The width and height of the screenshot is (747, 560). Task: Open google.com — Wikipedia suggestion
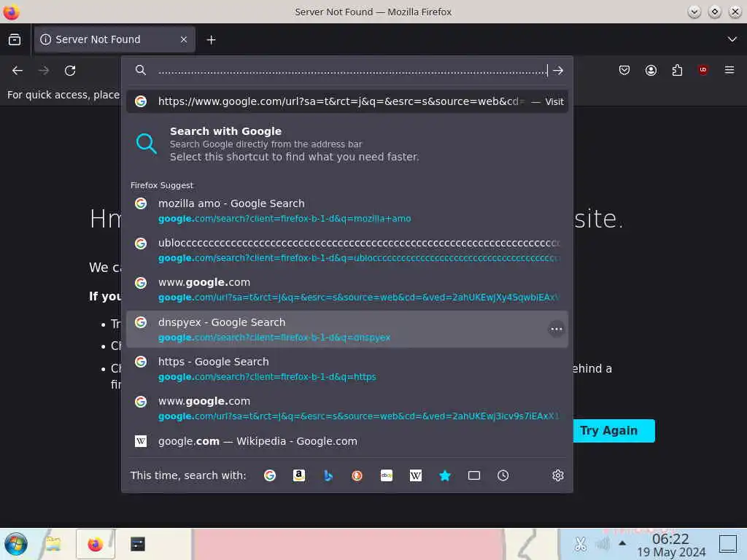pos(347,441)
